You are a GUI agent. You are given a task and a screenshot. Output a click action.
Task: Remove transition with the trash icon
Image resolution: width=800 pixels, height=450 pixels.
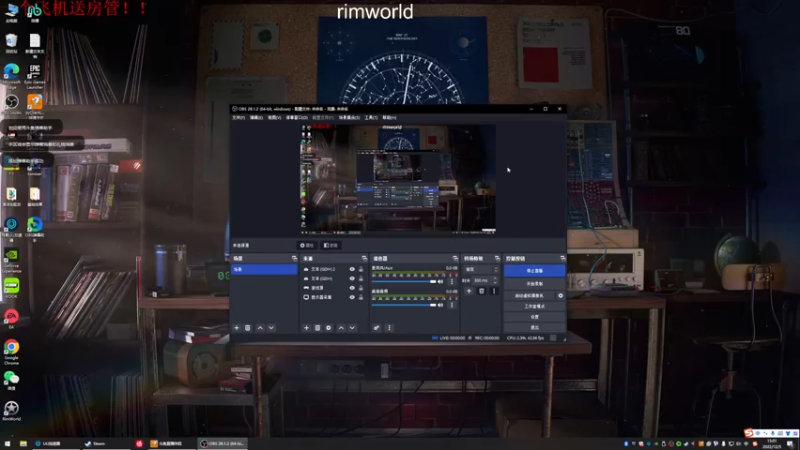[481, 291]
